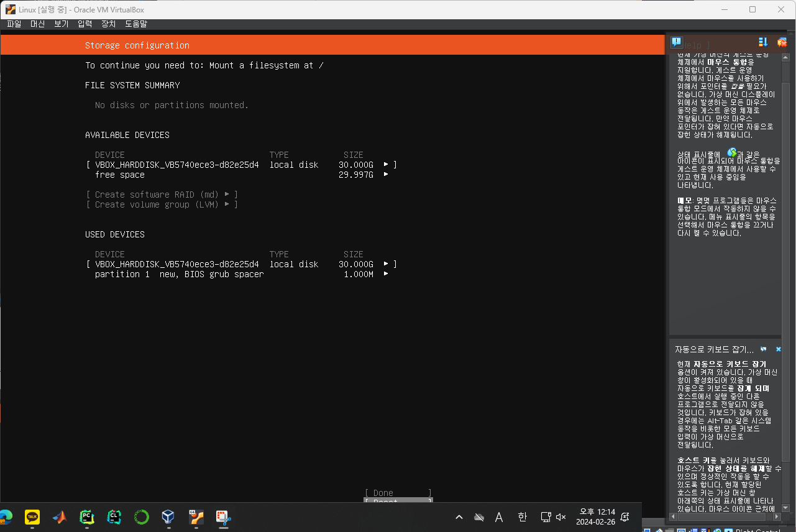The height and width of the screenshot is (532, 796).
Task: Click the Storage configuration header title
Action: point(137,45)
